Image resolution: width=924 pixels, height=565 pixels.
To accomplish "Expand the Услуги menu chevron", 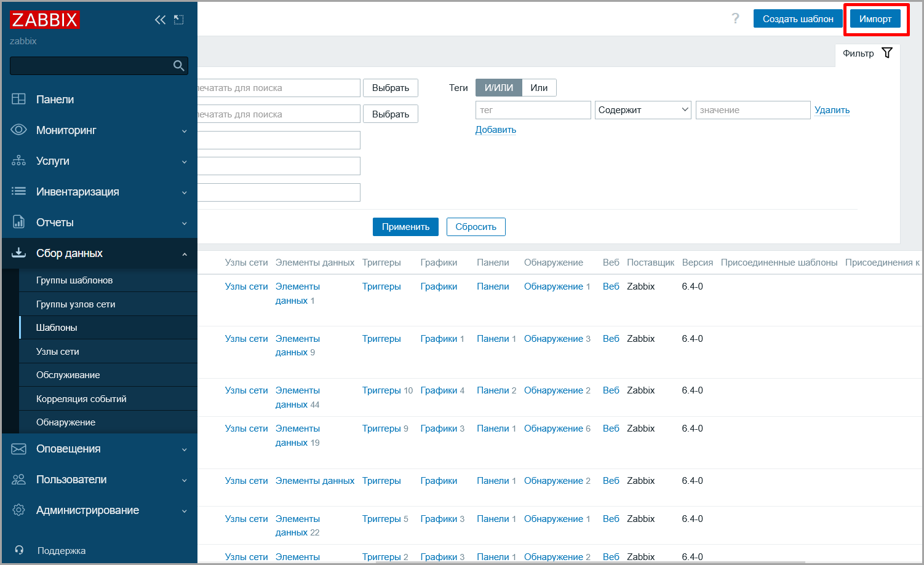I will point(185,162).
